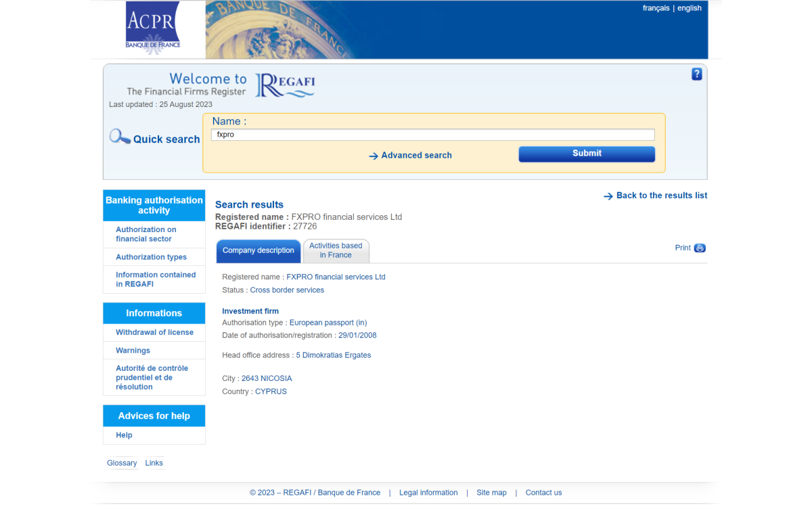Select the Company description tab
Viewport: 812px width, 515px height.
tap(258, 250)
